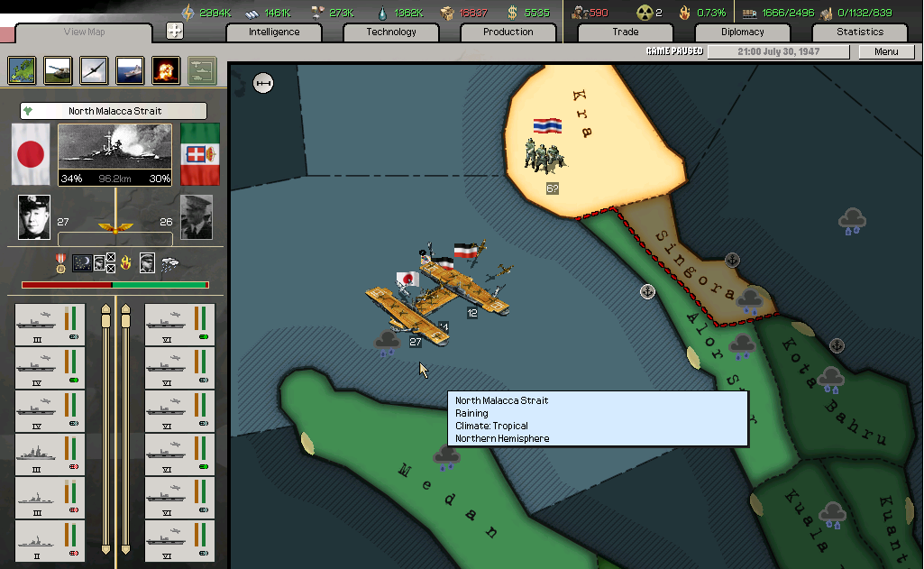This screenshot has height=569, width=924.
Task: Click the nuclear explosion map mode icon
Action: click(165, 69)
